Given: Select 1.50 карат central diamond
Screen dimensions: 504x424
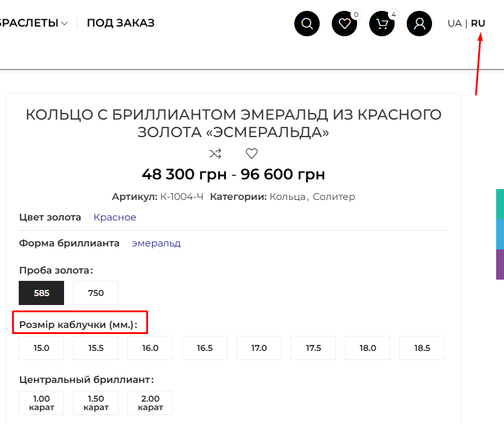Looking at the screenshot, I should [x=96, y=403].
